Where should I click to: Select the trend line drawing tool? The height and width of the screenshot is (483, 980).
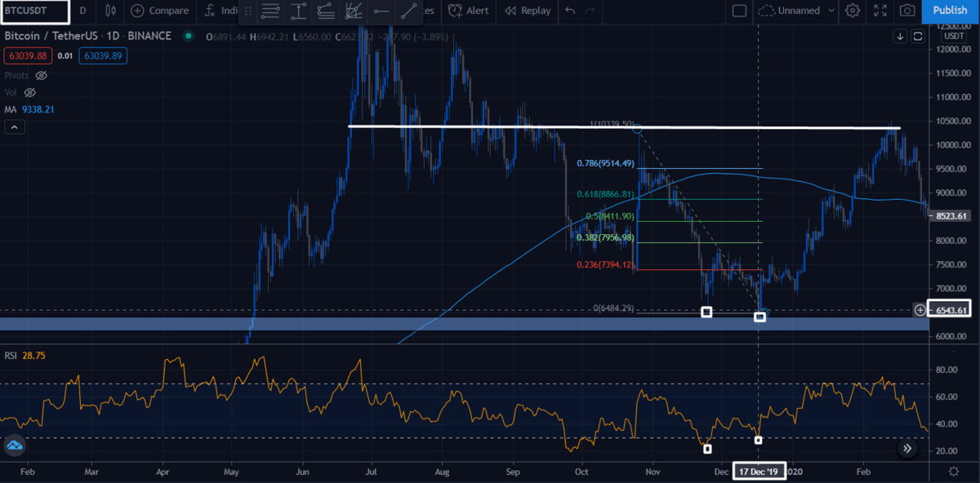coord(408,11)
